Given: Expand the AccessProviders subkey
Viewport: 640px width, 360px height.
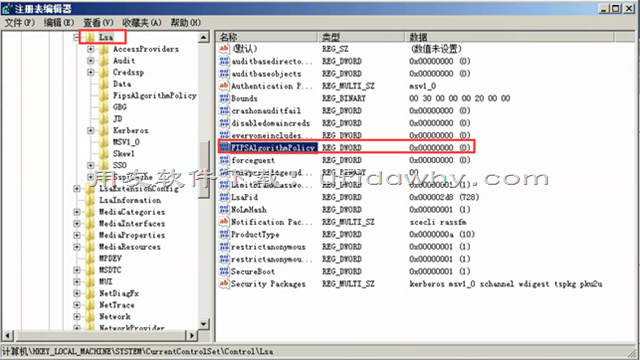Looking at the screenshot, I should [91, 49].
